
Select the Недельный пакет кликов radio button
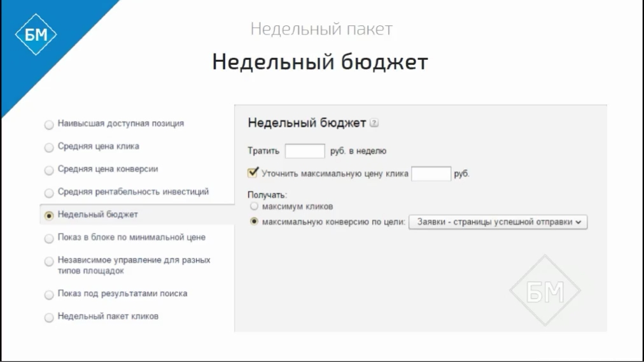click(x=49, y=317)
